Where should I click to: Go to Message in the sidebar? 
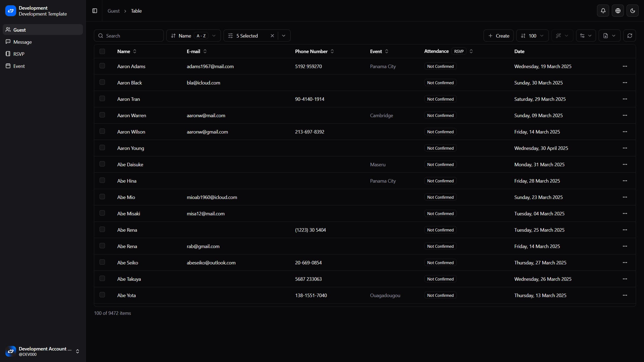tap(23, 42)
